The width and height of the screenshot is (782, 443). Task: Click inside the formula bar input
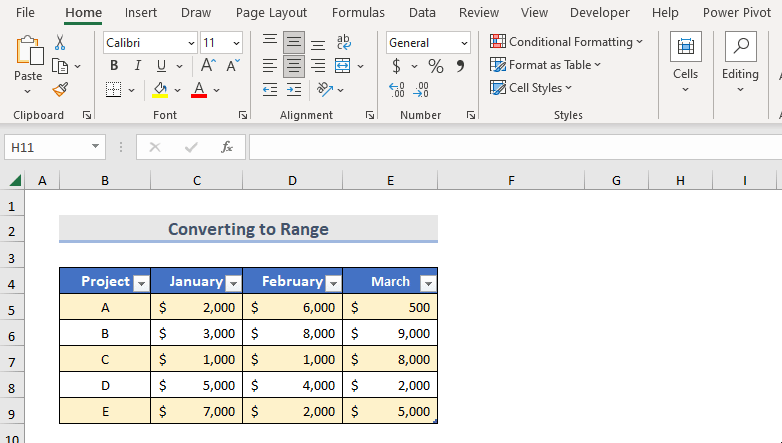515,147
